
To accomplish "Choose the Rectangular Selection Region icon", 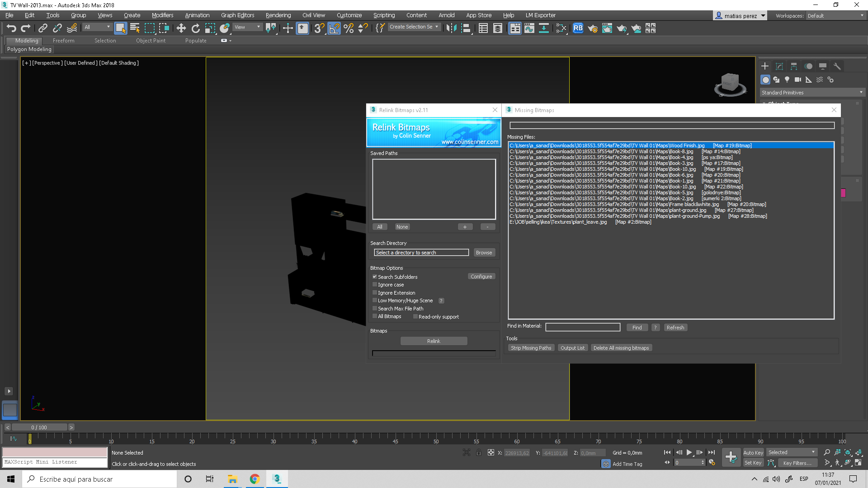I will (x=149, y=28).
